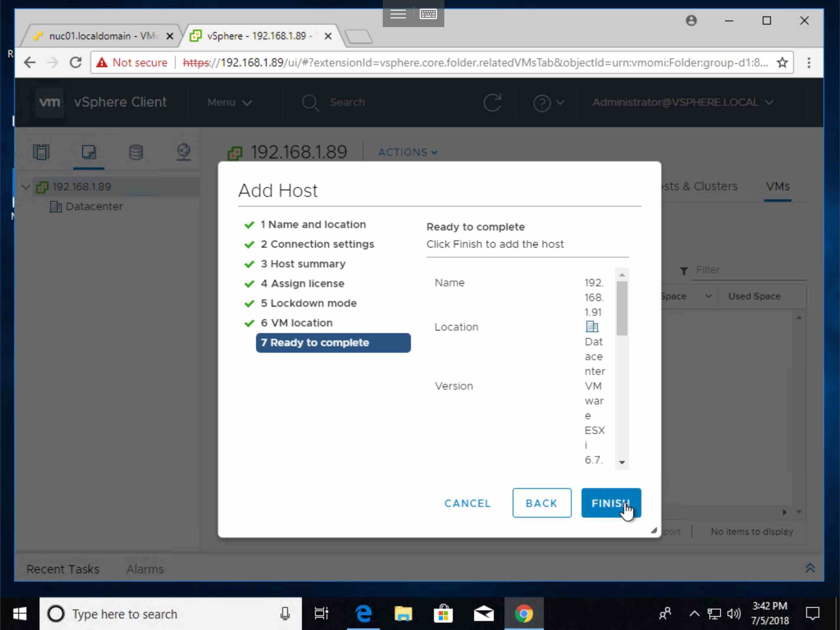The height and width of the screenshot is (630, 840).
Task: Open Storage inventory icon
Action: tap(136, 152)
